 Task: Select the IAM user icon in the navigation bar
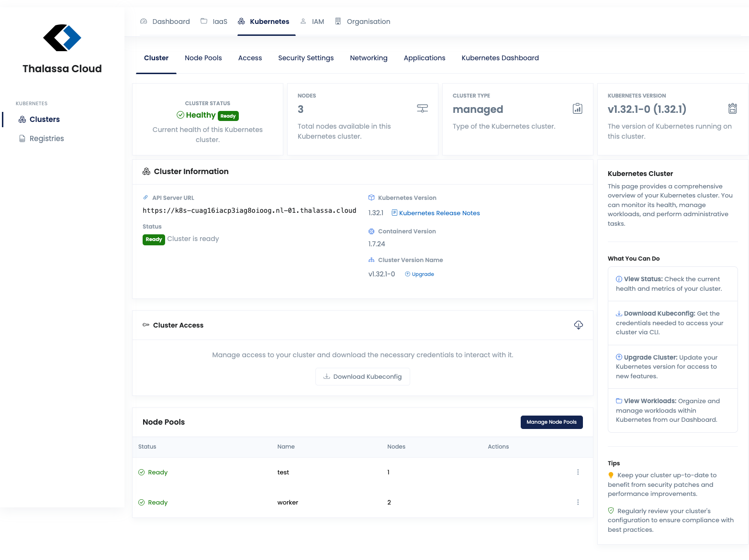click(x=302, y=21)
